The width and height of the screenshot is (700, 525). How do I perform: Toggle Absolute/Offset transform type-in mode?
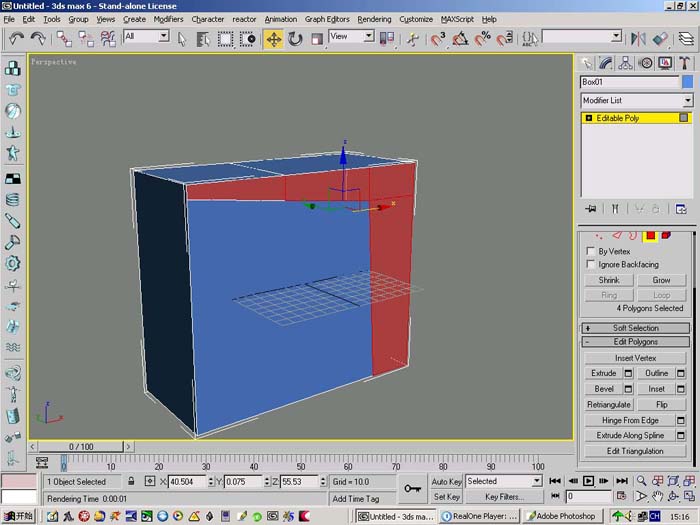click(150, 481)
